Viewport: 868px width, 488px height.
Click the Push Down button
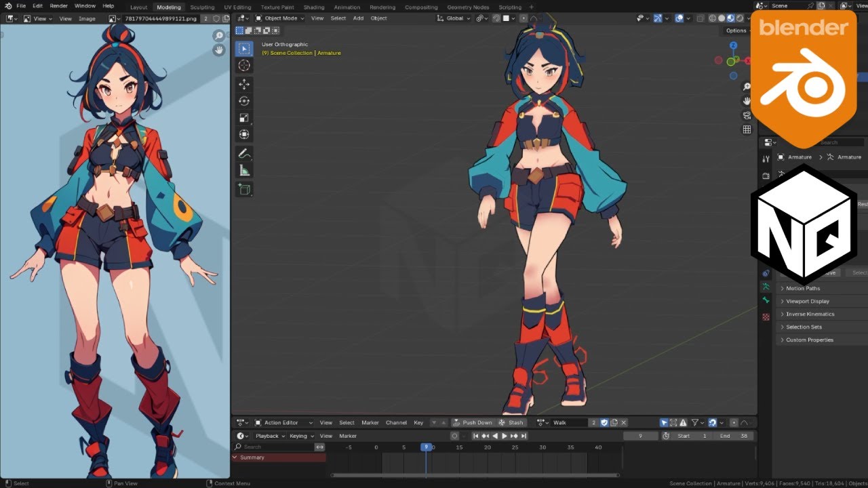pos(473,422)
